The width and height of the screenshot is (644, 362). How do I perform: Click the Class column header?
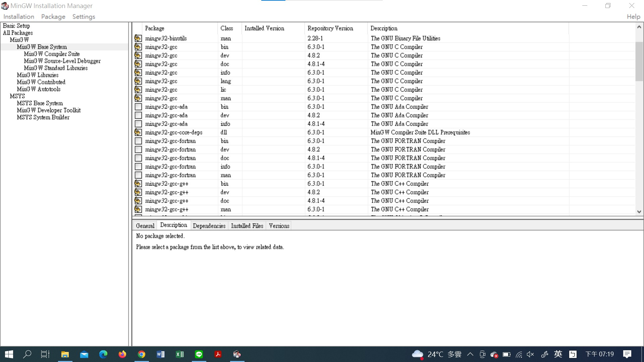point(227,28)
